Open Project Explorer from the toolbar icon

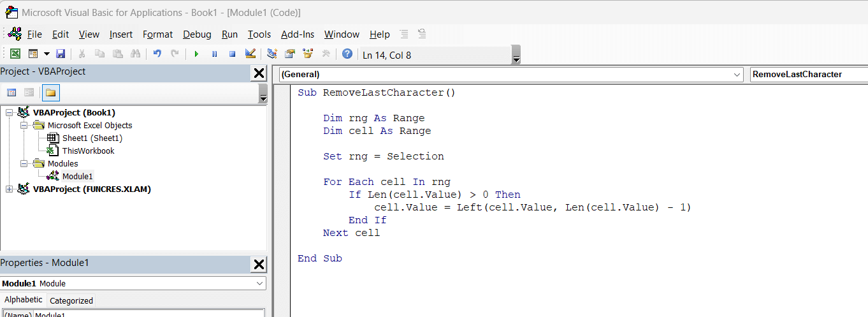pos(272,54)
